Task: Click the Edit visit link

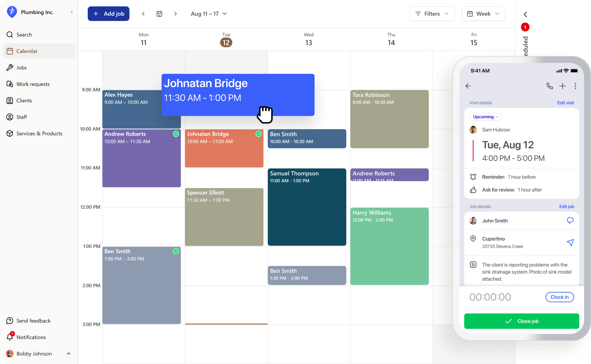Action: 565,103
